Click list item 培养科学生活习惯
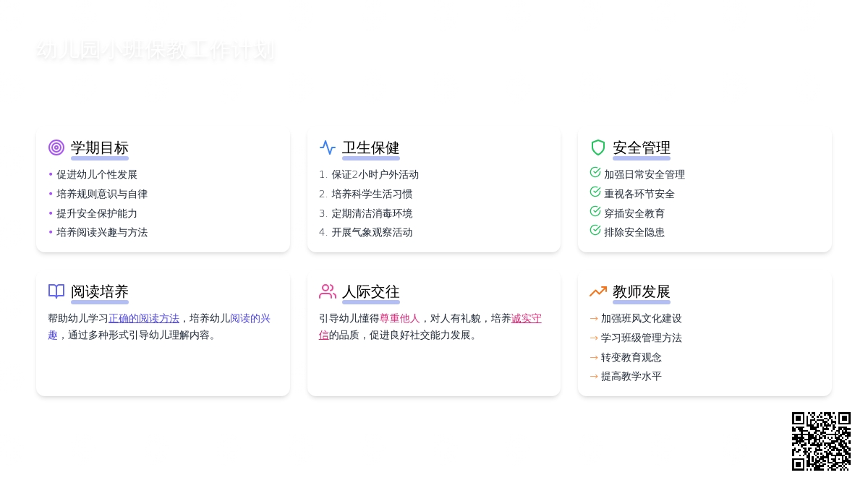Screen dimensions: 868x488 [373, 194]
